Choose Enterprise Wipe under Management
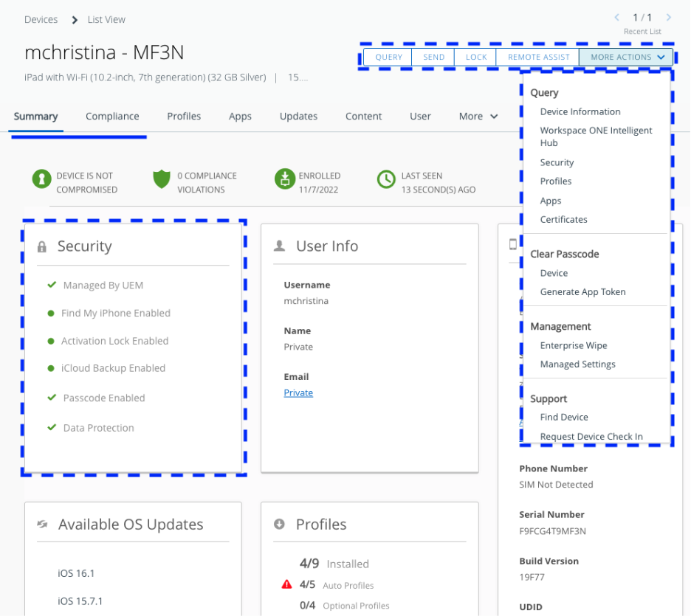The image size is (691, 616). pyautogui.click(x=574, y=346)
